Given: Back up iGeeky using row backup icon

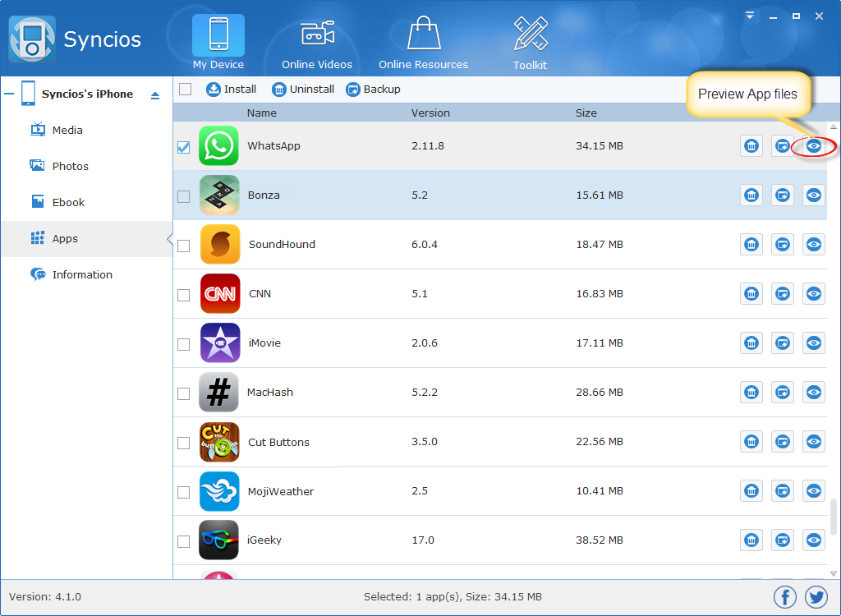Looking at the screenshot, I should pos(783,540).
